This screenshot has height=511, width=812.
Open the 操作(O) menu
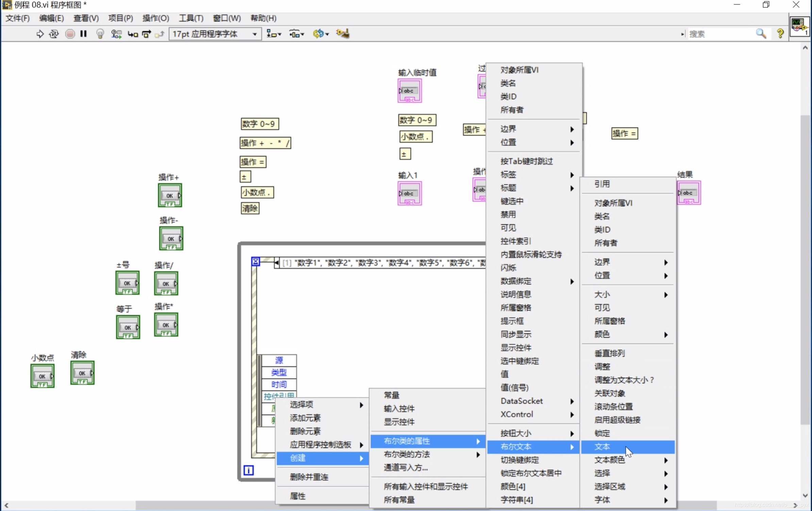[x=156, y=18]
